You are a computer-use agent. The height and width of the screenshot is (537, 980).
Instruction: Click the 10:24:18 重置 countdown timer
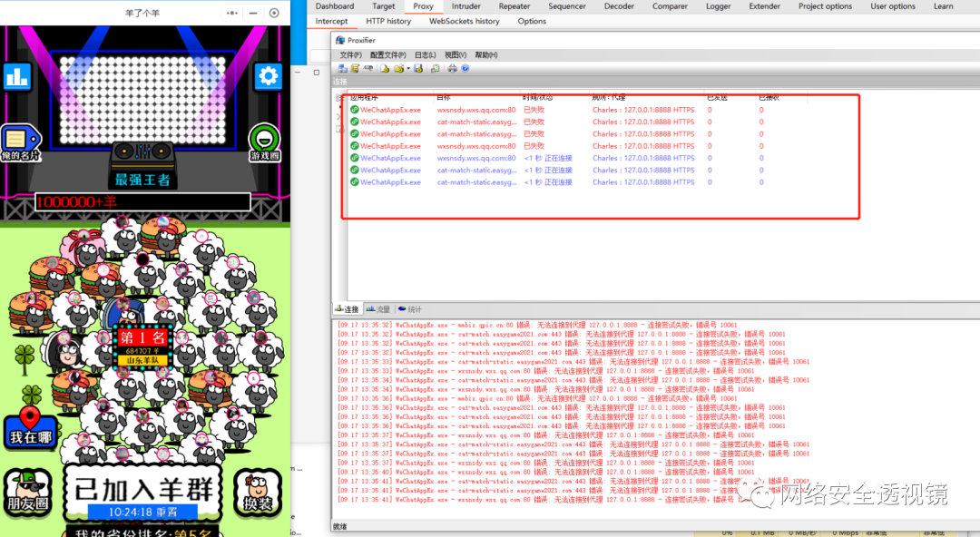click(142, 512)
